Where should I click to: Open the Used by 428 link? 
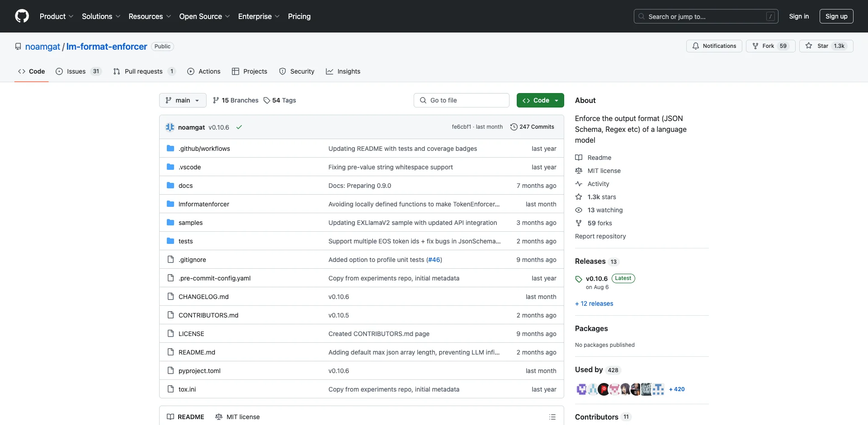(x=598, y=370)
